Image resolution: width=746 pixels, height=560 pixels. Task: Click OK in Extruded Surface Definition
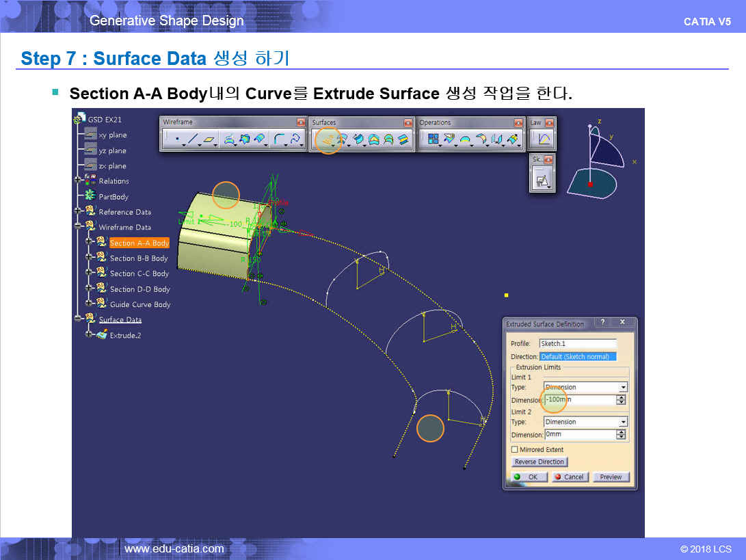coord(529,477)
